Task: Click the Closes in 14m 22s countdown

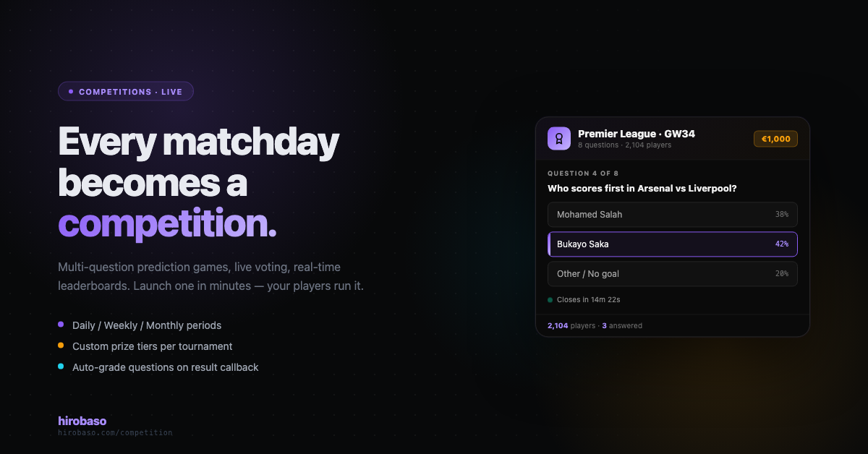Action: click(x=589, y=299)
